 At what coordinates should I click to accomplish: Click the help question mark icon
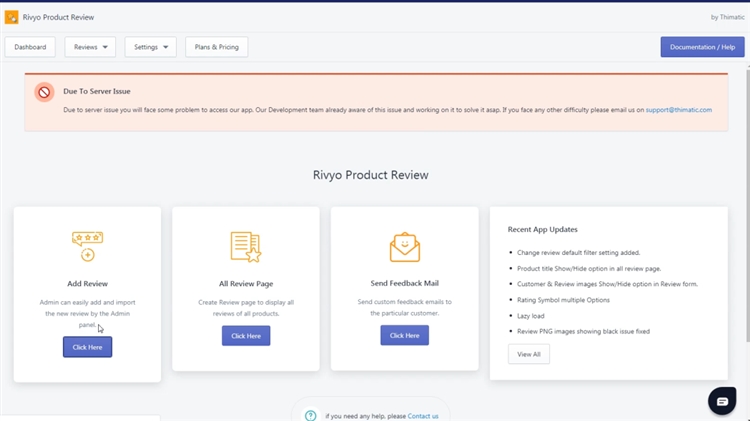[310, 415]
